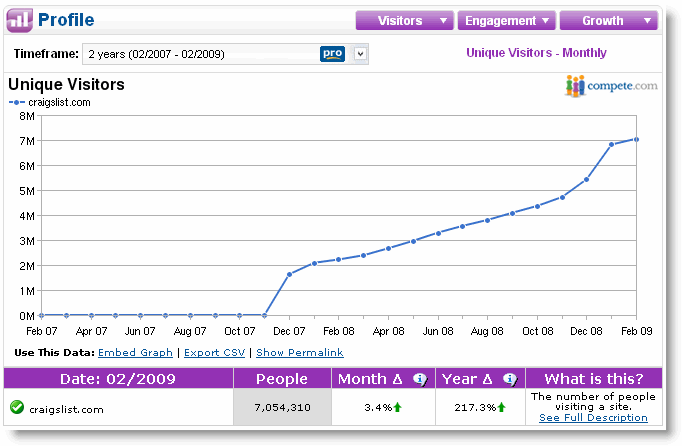
Task: Open the See Full Description link
Action: (593, 418)
